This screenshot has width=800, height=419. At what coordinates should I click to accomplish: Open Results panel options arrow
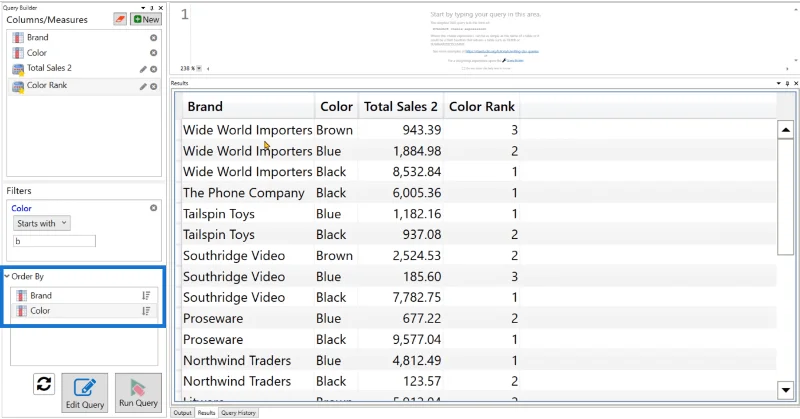pos(779,83)
